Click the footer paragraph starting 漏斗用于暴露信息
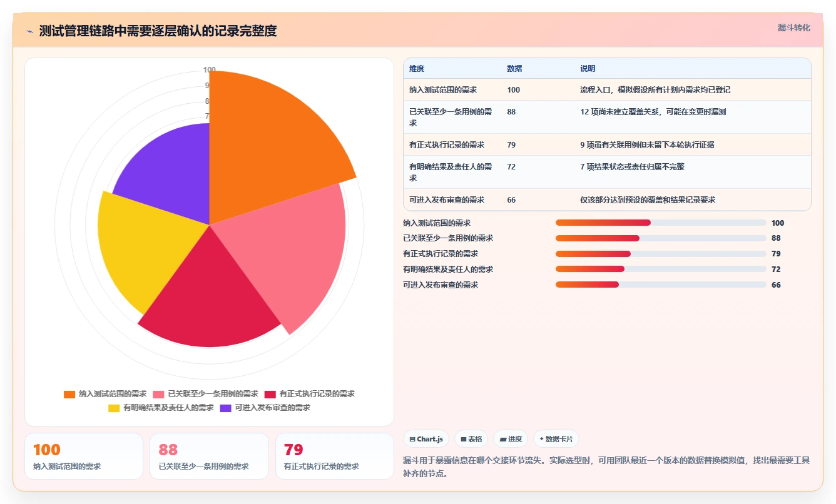 click(607, 467)
